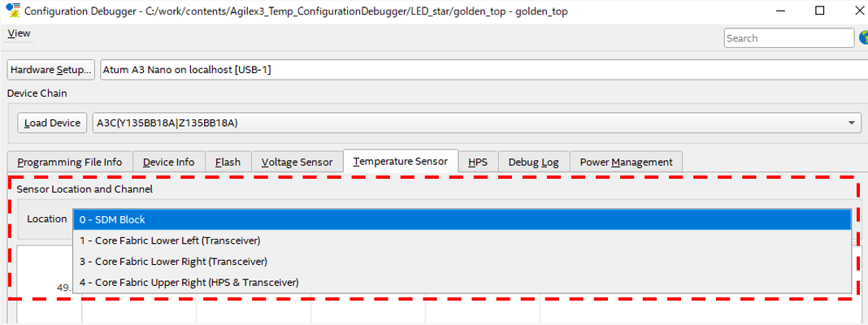
Task: Click the hardware name text field
Action: tap(480, 70)
